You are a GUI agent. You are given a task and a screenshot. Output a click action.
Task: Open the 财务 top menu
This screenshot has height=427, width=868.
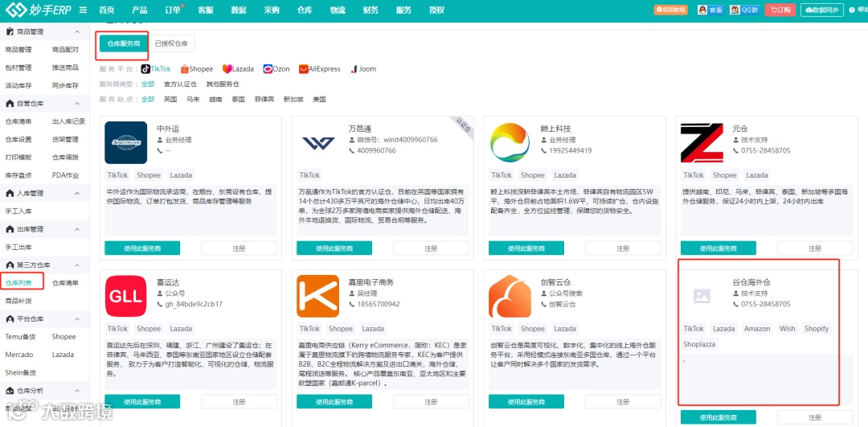coord(371,10)
